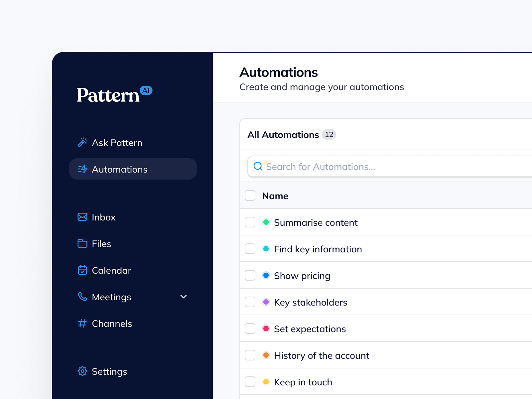Click the Settings gear icon

(82, 371)
